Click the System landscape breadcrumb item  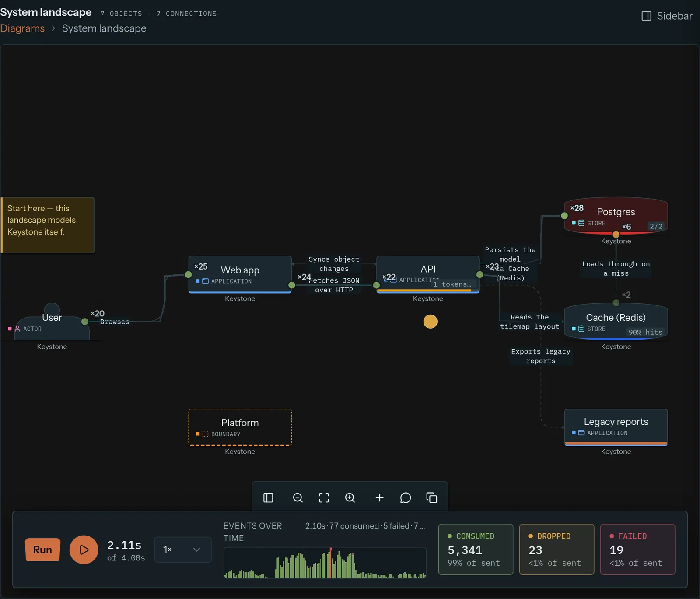click(x=104, y=28)
